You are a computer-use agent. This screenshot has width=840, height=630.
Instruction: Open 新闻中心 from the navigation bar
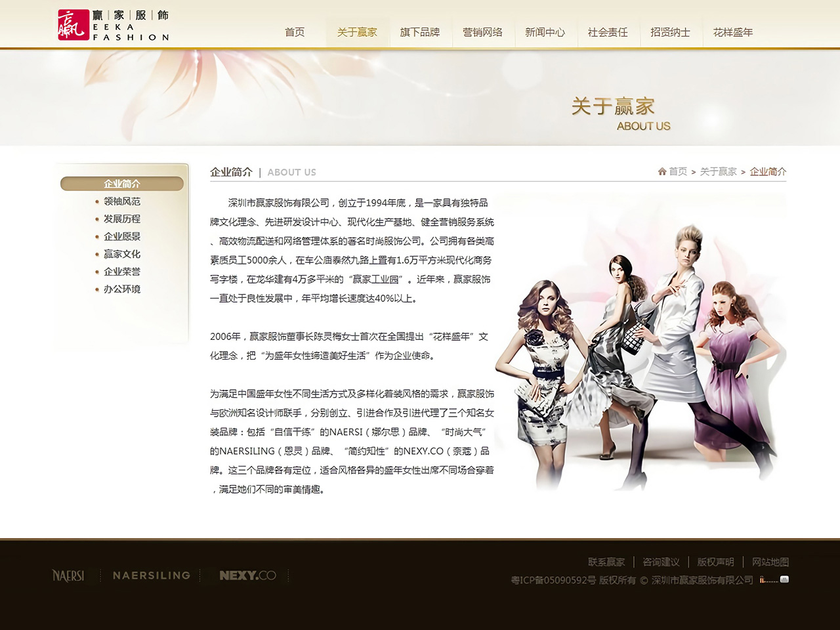pos(545,32)
